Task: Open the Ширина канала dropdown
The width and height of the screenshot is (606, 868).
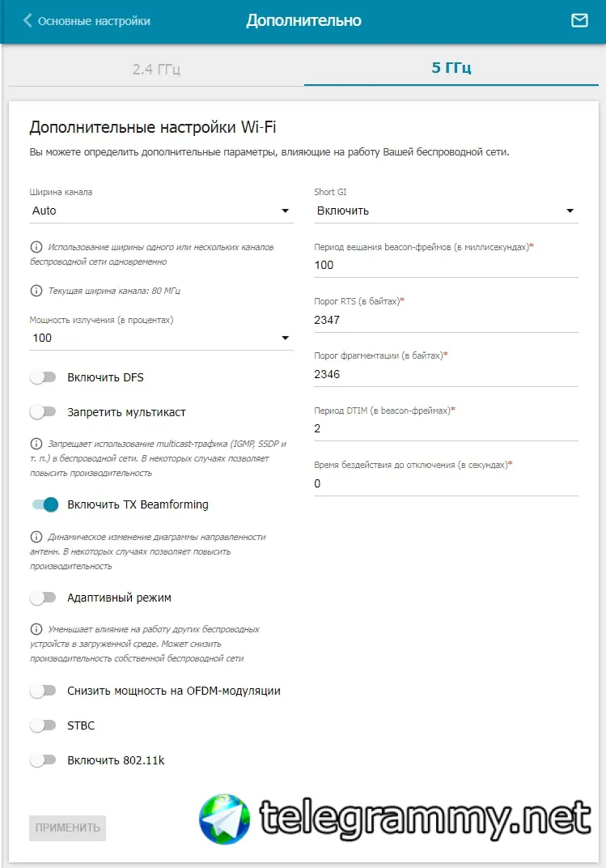Action: tap(161, 211)
